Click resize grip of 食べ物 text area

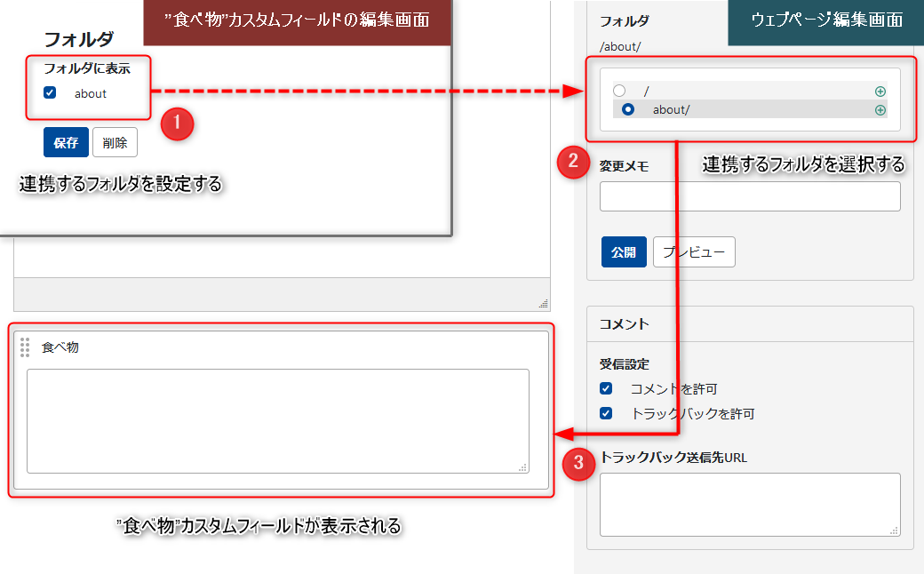pos(522,466)
